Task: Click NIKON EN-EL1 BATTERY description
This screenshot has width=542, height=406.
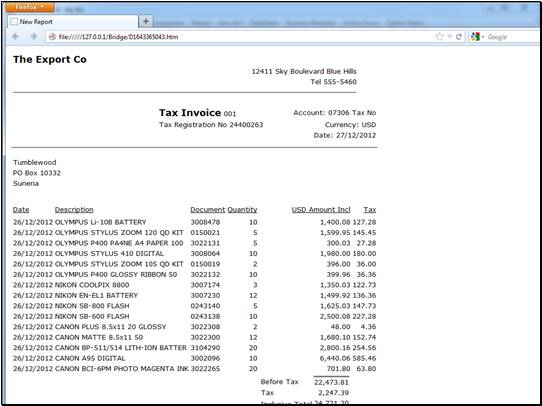Action: click(96, 295)
